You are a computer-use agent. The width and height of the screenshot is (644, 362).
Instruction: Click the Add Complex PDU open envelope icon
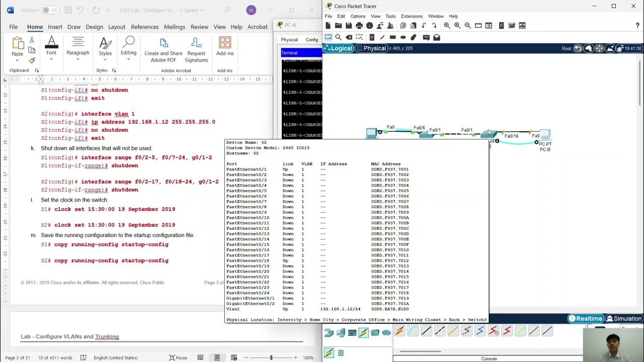pyautogui.click(x=437, y=37)
